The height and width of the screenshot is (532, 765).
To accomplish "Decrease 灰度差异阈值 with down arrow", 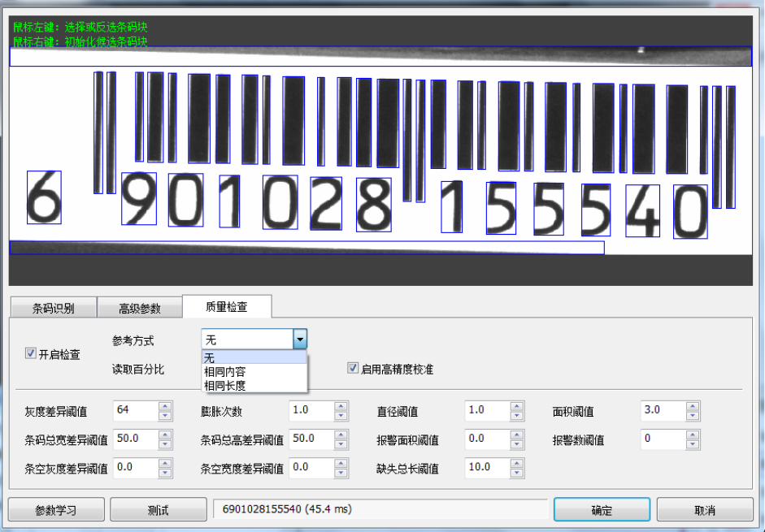I will (165, 416).
